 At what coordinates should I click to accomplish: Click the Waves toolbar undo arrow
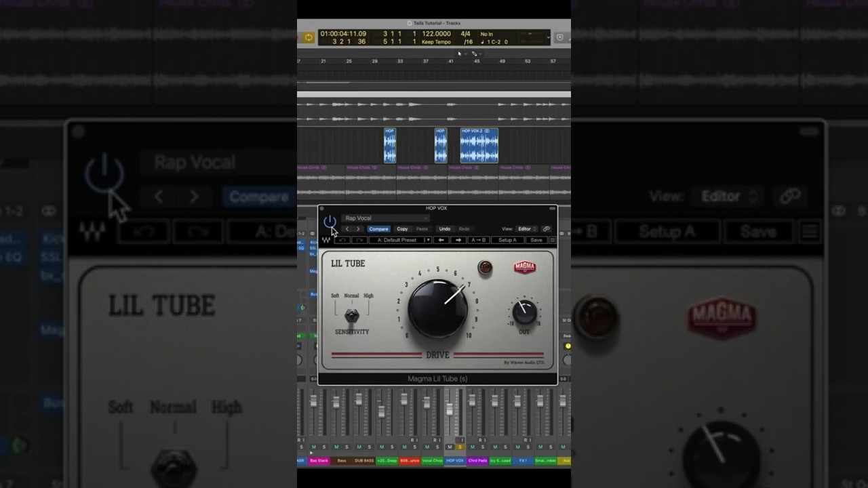(x=342, y=240)
